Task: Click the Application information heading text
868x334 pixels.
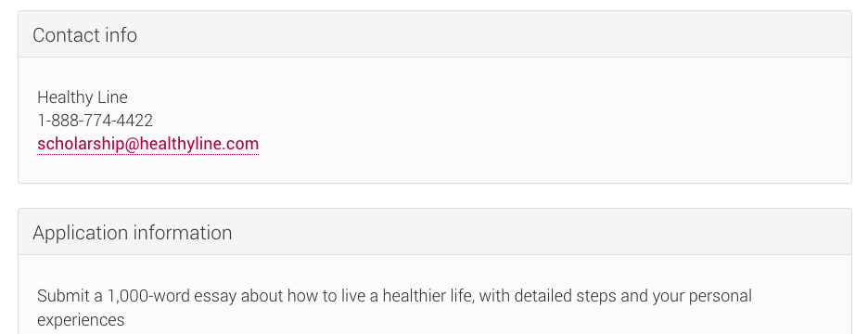Action: (x=133, y=233)
